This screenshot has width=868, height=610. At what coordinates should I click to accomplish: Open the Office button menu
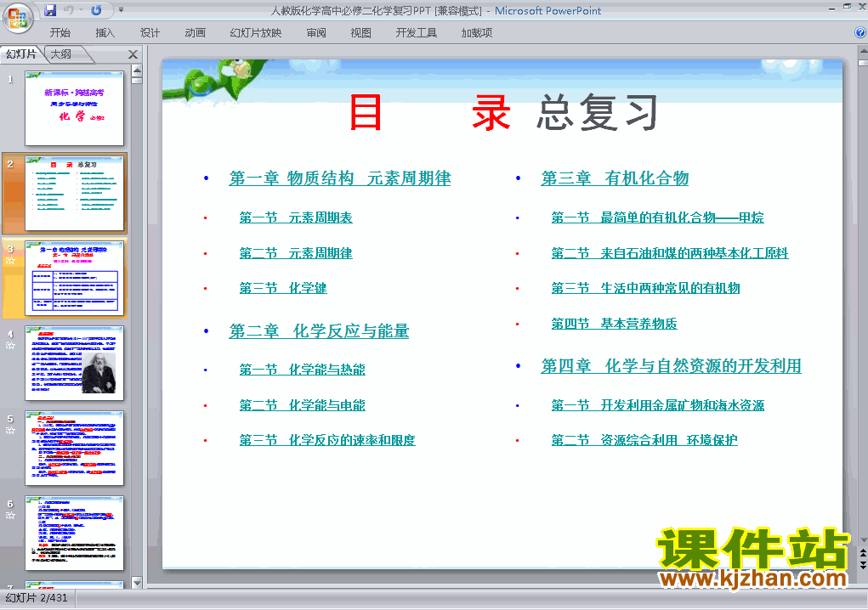click(18, 18)
